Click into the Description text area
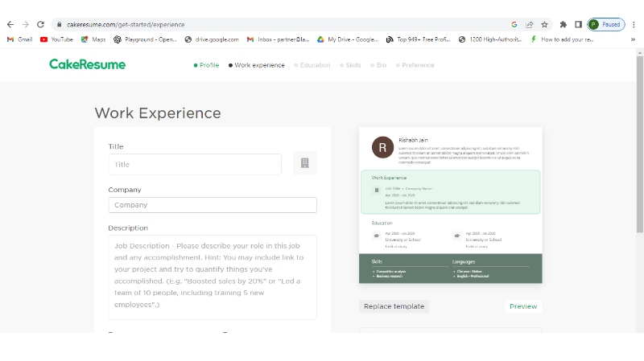 [x=213, y=277]
